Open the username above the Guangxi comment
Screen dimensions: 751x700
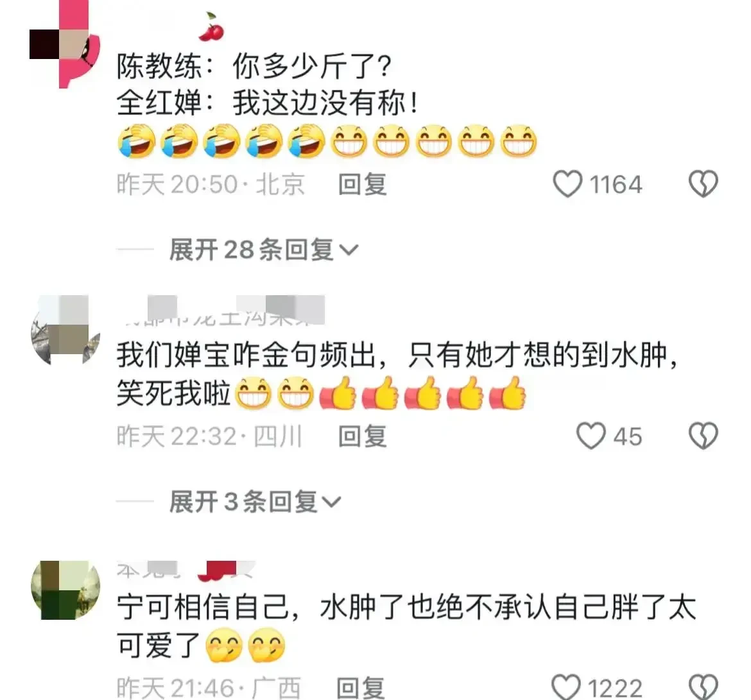(186, 570)
